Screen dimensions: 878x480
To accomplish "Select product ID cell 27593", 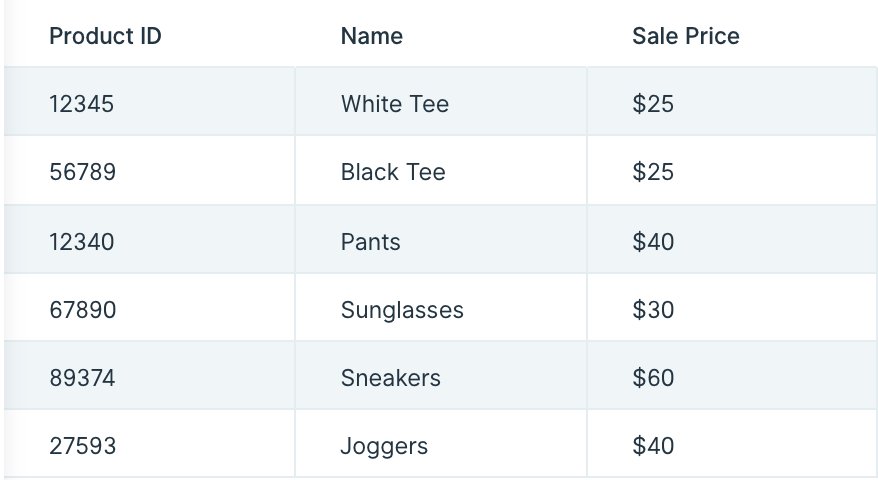I will pos(150,444).
